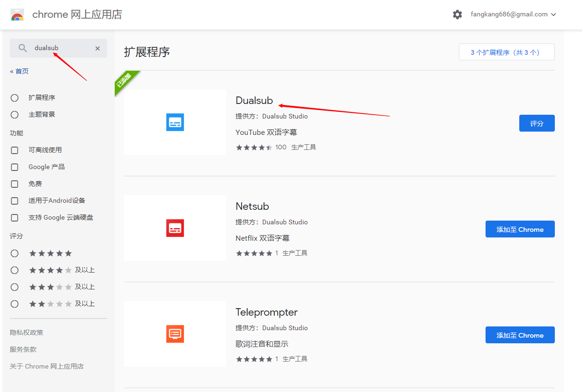Open the Dualsub extension title
This screenshot has height=392, width=582.
click(x=254, y=100)
